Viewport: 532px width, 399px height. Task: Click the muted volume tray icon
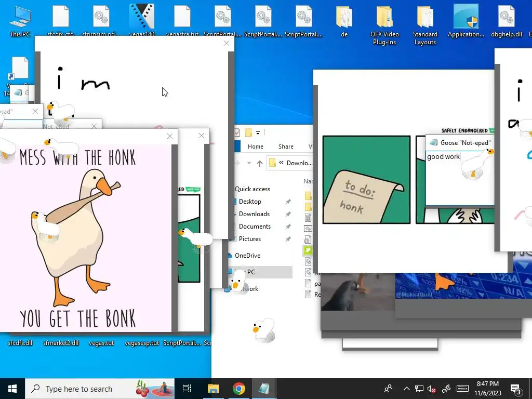pos(431,389)
